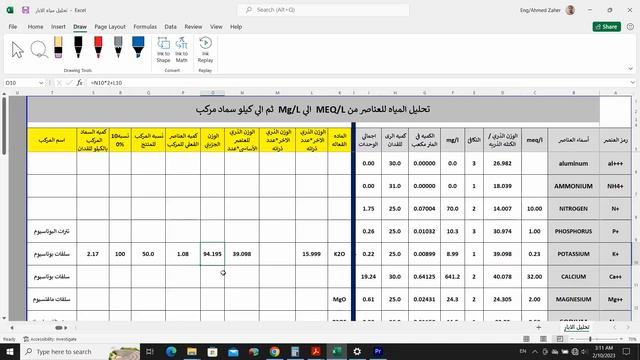Open notification center in taskbar
The height and width of the screenshot is (360, 640).
pos(627,351)
